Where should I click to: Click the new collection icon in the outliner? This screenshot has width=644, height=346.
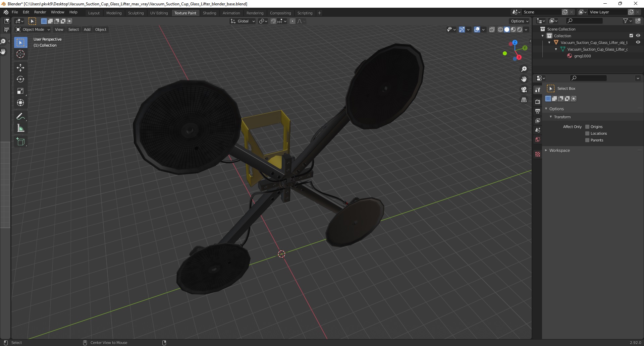[638, 21]
